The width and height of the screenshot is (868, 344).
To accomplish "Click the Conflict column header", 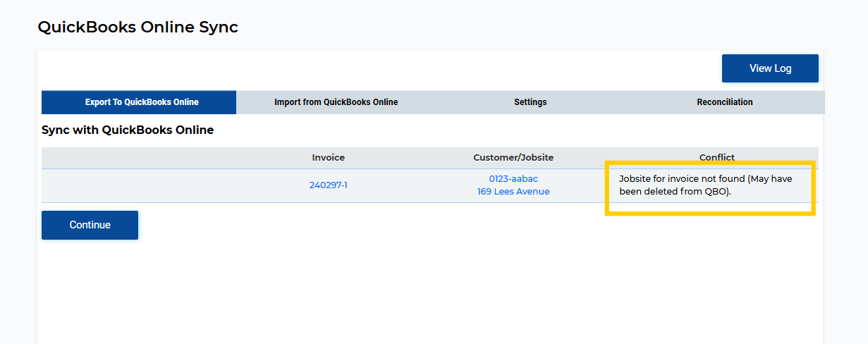I will [x=717, y=158].
